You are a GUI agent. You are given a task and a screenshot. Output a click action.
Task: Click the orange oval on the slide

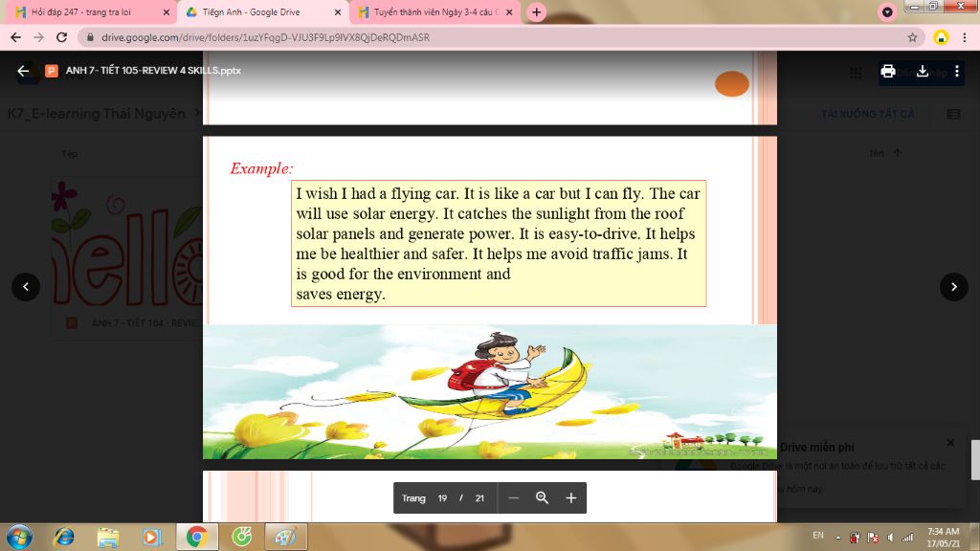[732, 84]
